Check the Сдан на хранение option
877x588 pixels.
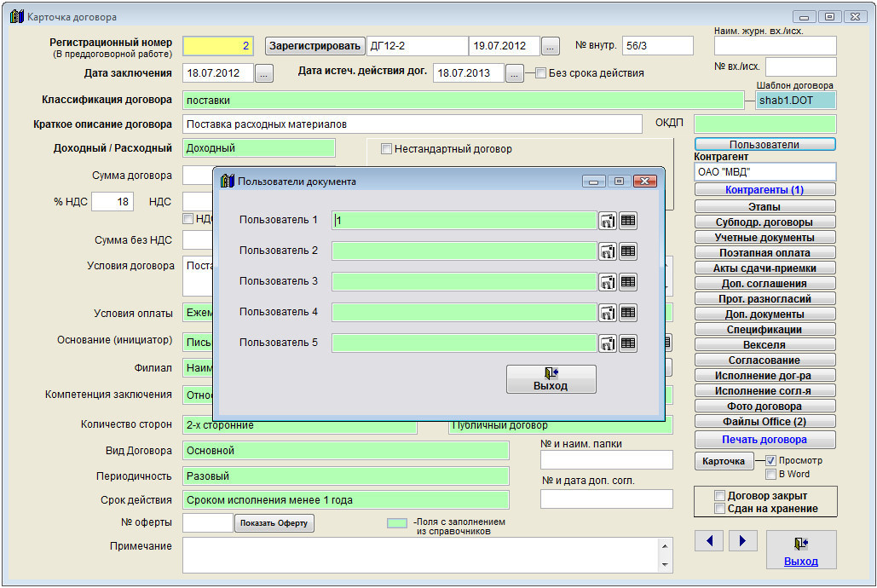click(720, 509)
